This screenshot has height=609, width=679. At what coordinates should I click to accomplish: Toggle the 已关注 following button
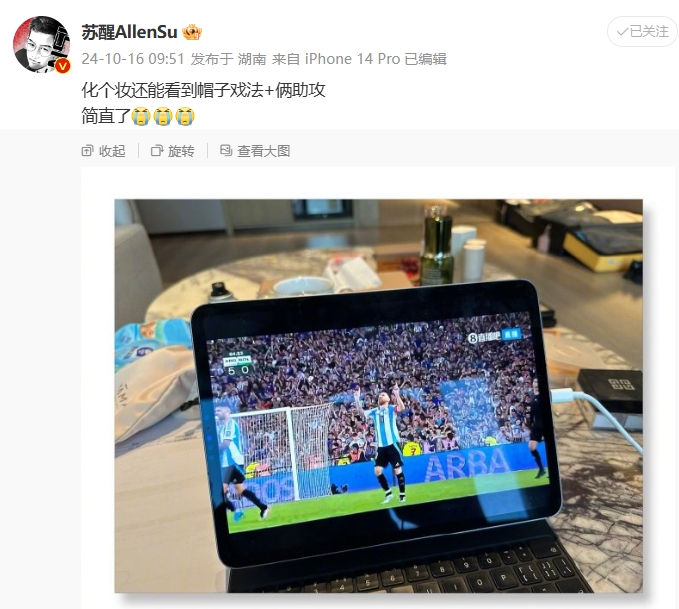click(643, 32)
